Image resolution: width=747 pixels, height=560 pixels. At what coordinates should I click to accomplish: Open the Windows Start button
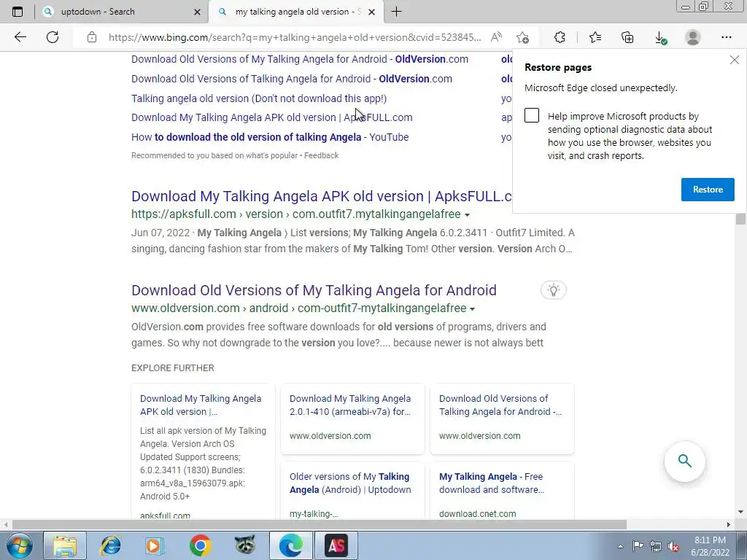[19, 545]
